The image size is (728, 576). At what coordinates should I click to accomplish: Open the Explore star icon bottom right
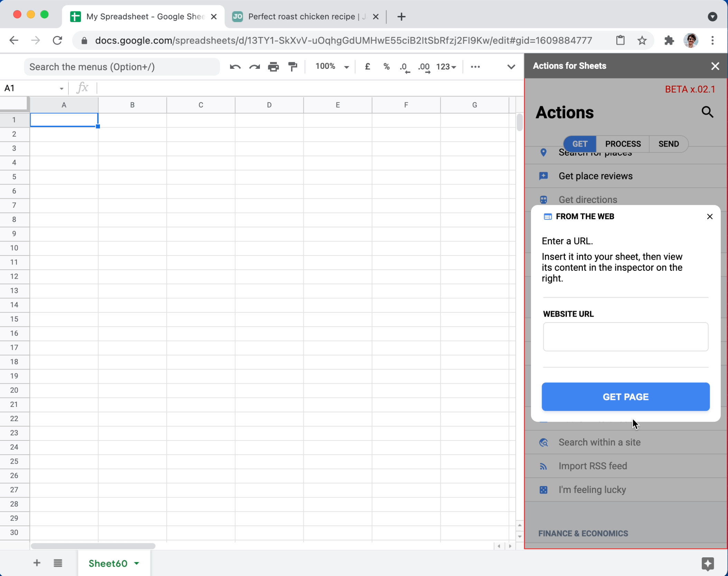(x=707, y=564)
